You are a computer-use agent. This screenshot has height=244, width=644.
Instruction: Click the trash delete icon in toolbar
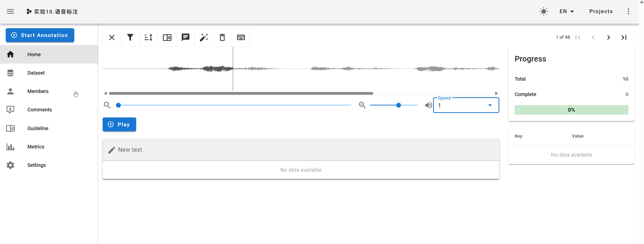[222, 38]
